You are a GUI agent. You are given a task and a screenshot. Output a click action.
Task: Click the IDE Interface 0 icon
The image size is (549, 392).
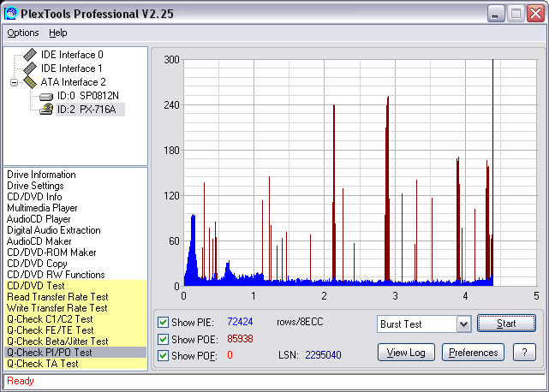(x=30, y=55)
